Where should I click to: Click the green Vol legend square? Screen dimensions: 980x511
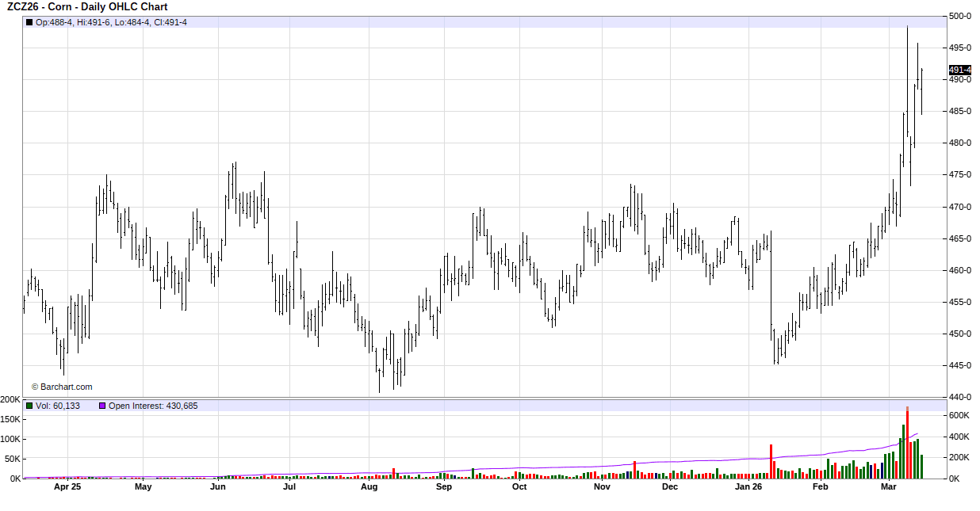[29, 406]
